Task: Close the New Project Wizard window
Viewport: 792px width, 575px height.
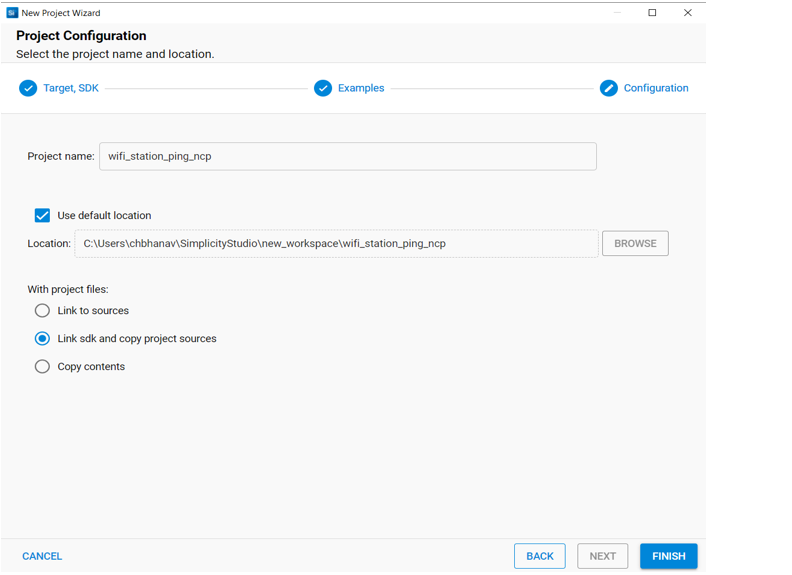Action: pos(687,13)
